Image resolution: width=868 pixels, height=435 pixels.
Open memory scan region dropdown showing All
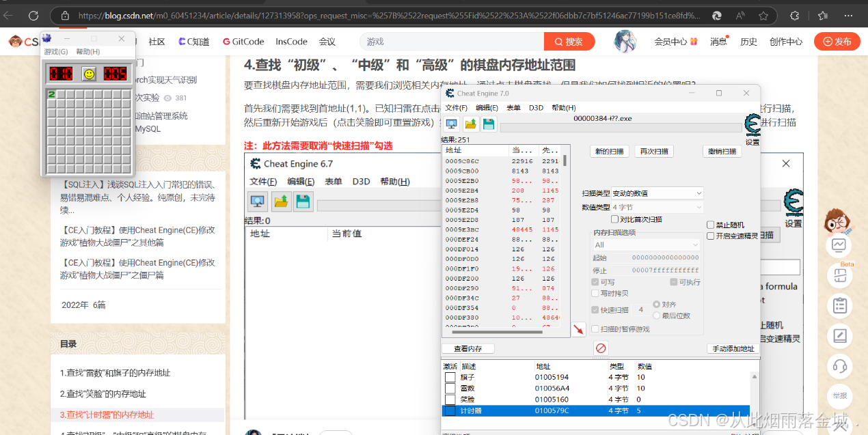(647, 244)
